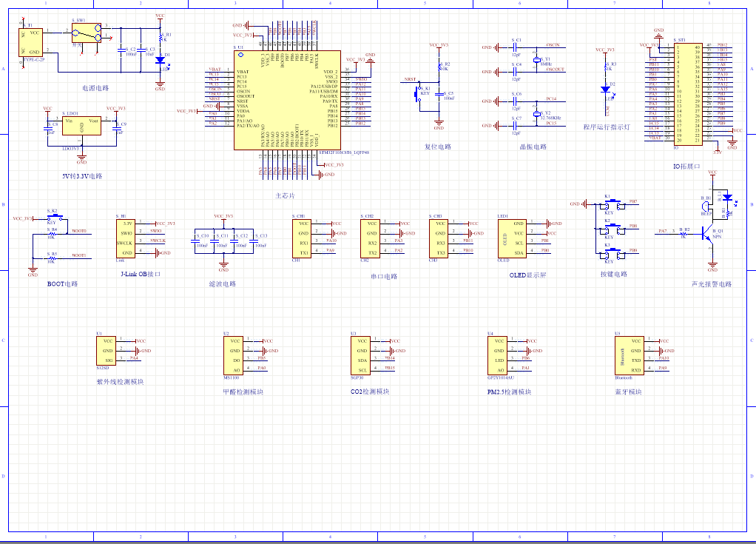The image size is (756, 544).
Task: Click the BOOT电路 section title
Action: (62, 284)
